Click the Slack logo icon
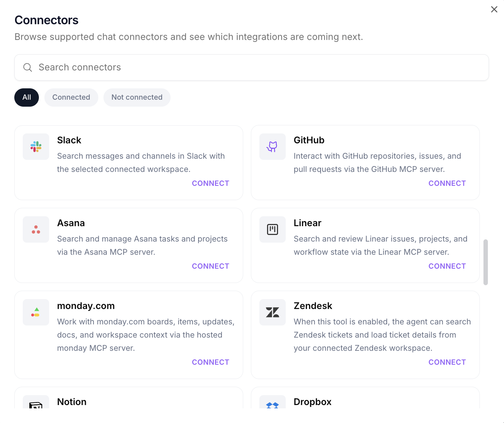This screenshot has height=423, width=504. click(x=36, y=147)
